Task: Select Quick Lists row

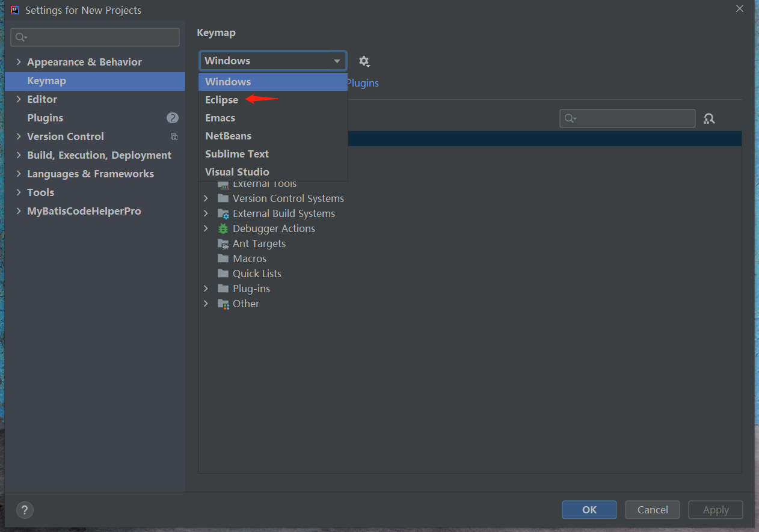Action: pyautogui.click(x=470, y=274)
